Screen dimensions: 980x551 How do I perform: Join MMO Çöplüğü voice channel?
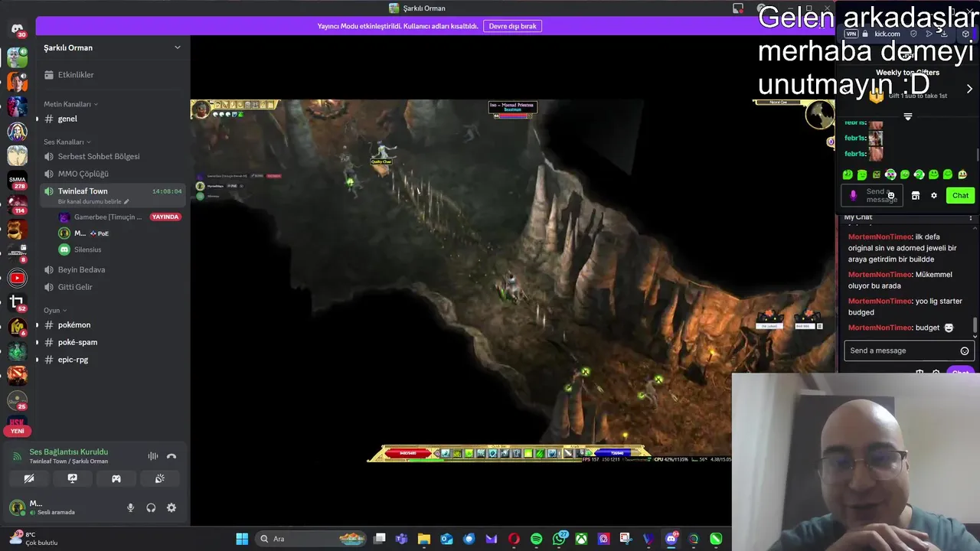(x=113, y=174)
